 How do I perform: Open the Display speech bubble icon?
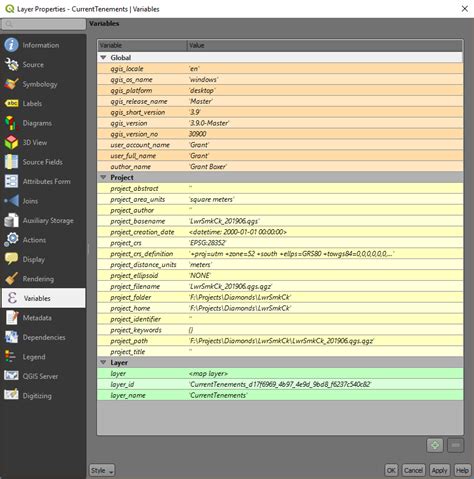[11, 259]
